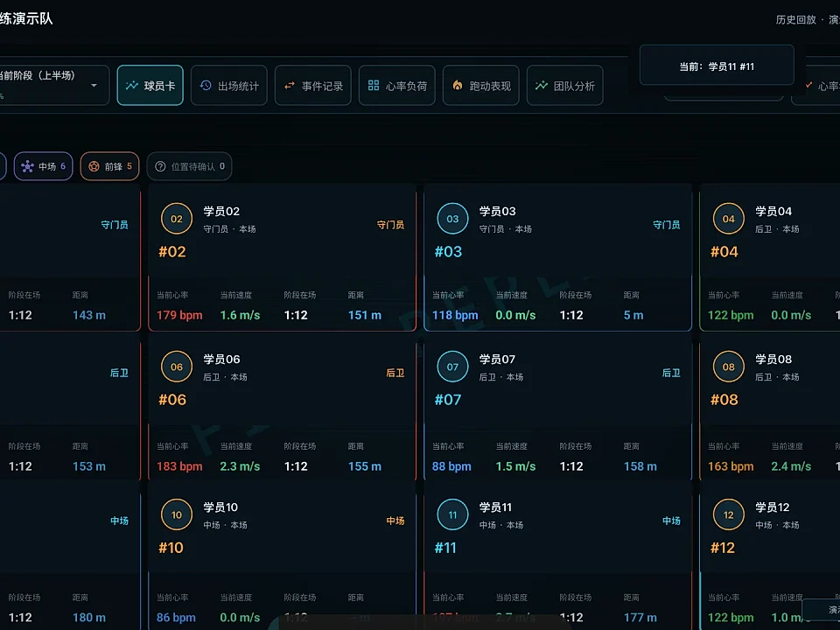Click the 后卫 tag on 学员06 card
This screenshot has height=630, width=840.
coord(395,373)
